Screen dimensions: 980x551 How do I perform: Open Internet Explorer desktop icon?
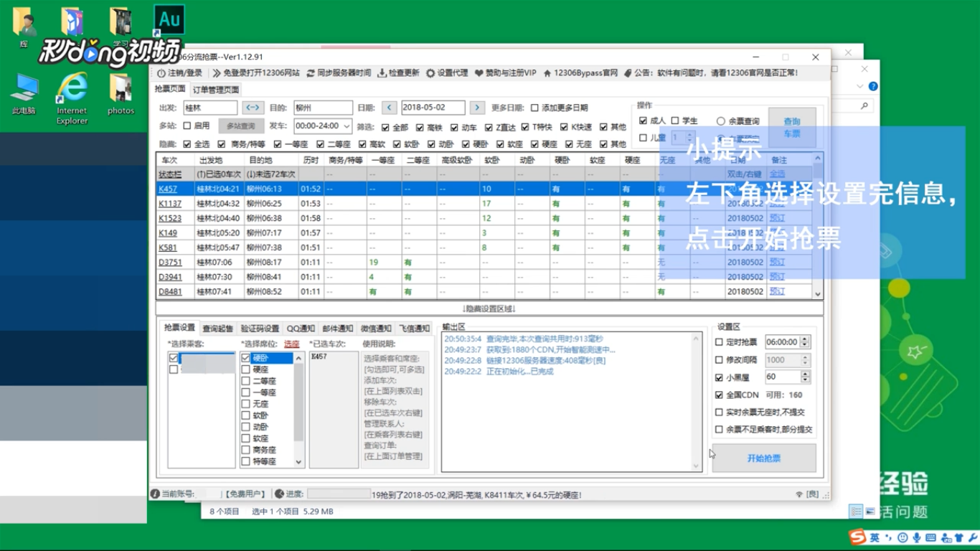(x=72, y=99)
